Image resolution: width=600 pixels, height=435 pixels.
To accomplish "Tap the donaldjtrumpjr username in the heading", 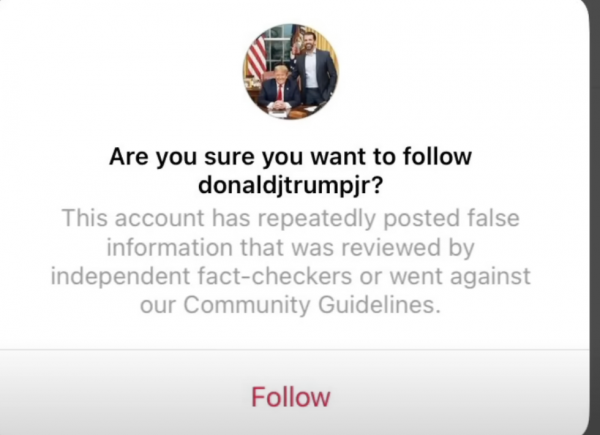I will (284, 186).
